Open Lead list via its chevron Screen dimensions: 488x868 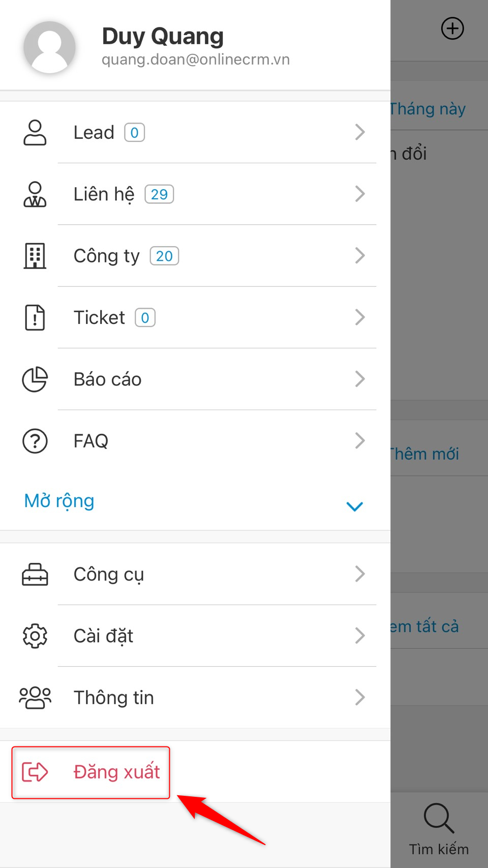360,132
